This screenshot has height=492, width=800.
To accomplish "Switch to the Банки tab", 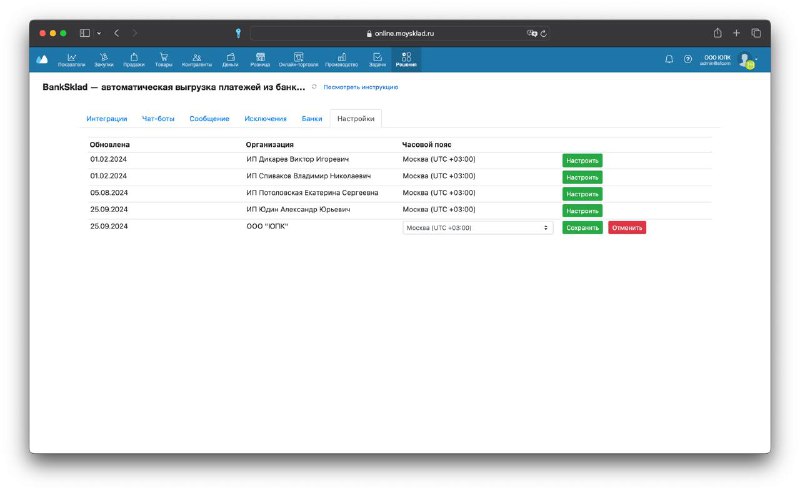I will [x=312, y=118].
